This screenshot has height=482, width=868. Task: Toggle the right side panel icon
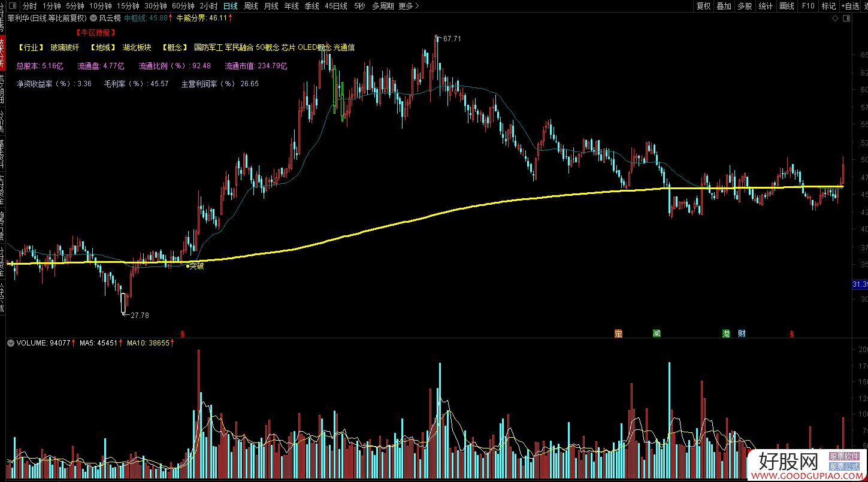coord(846,19)
